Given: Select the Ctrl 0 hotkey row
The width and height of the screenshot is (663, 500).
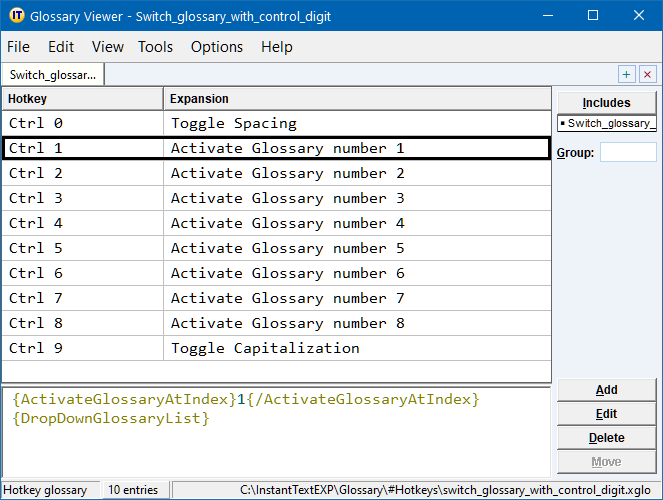Looking at the screenshot, I should coord(83,123).
